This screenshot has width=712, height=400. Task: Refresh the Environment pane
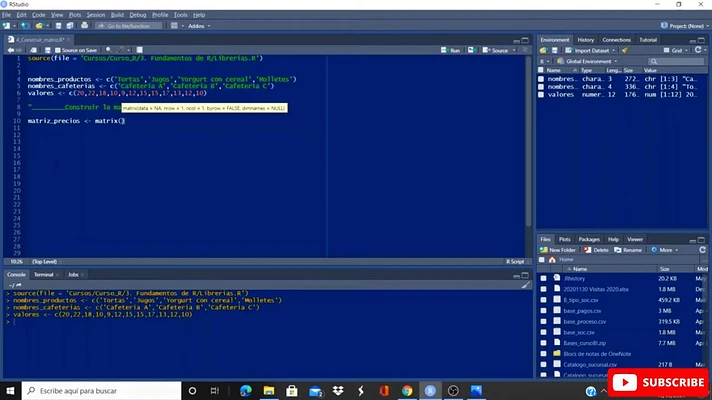tap(698, 50)
